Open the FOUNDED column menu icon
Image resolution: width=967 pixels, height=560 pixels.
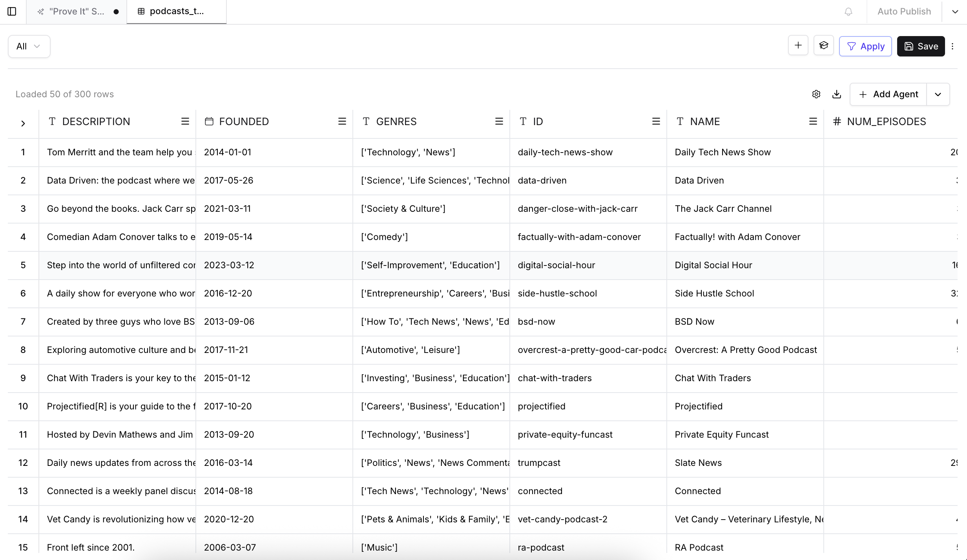click(x=342, y=122)
